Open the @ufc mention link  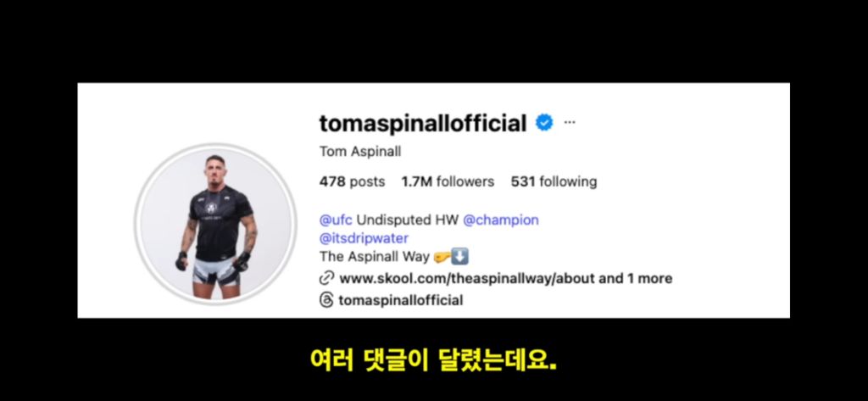click(336, 220)
